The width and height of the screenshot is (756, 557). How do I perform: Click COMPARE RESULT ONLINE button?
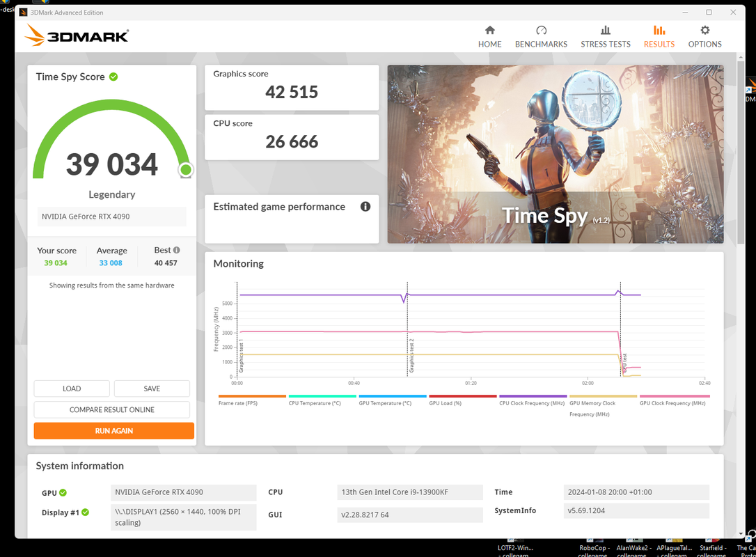(112, 409)
